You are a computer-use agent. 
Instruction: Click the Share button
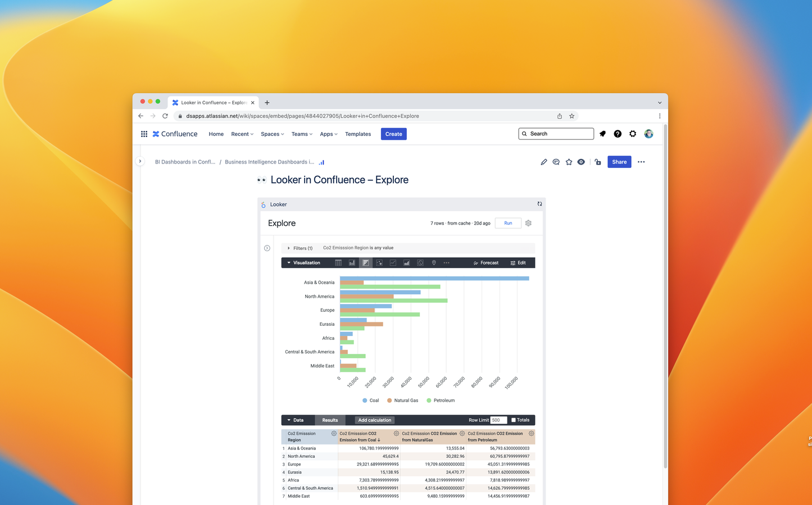(x=619, y=162)
